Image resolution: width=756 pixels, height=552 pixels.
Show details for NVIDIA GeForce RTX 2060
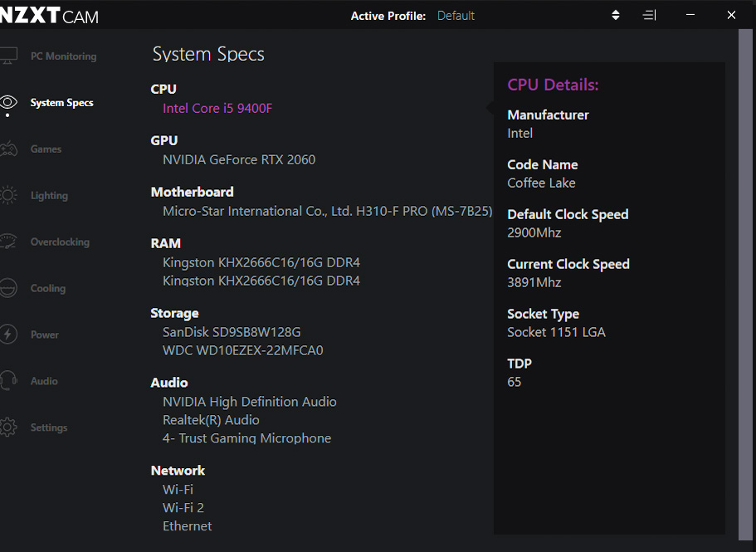[239, 159]
